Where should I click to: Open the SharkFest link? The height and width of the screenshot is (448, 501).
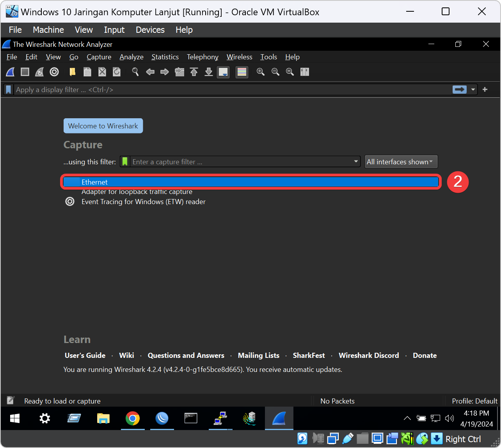click(309, 356)
